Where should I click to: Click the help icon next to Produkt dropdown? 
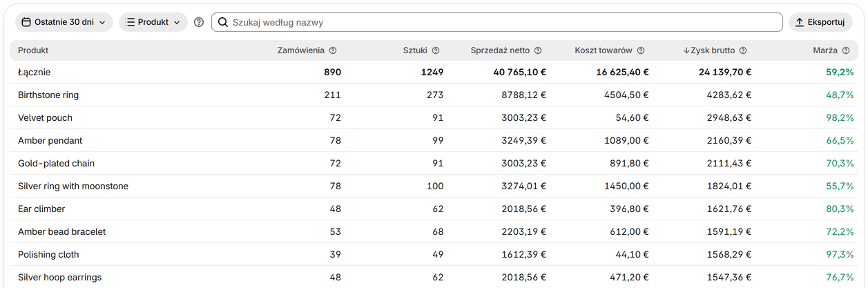(x=199, y=22)
